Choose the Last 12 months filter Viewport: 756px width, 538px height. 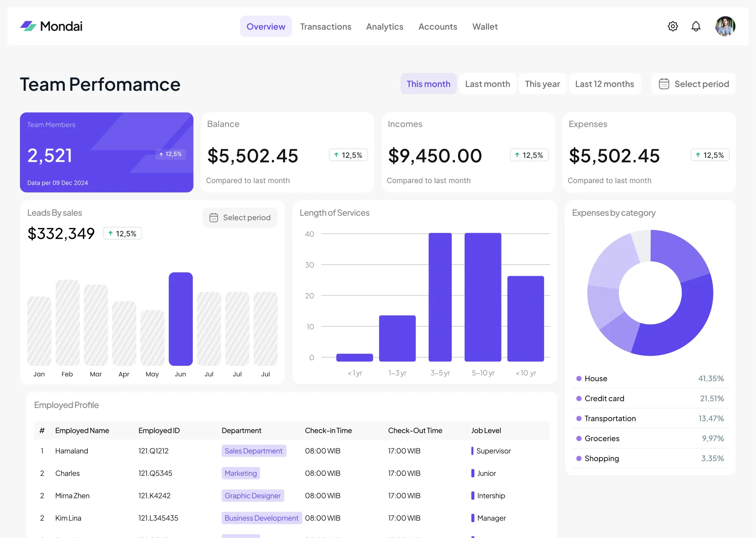[605, 84]
